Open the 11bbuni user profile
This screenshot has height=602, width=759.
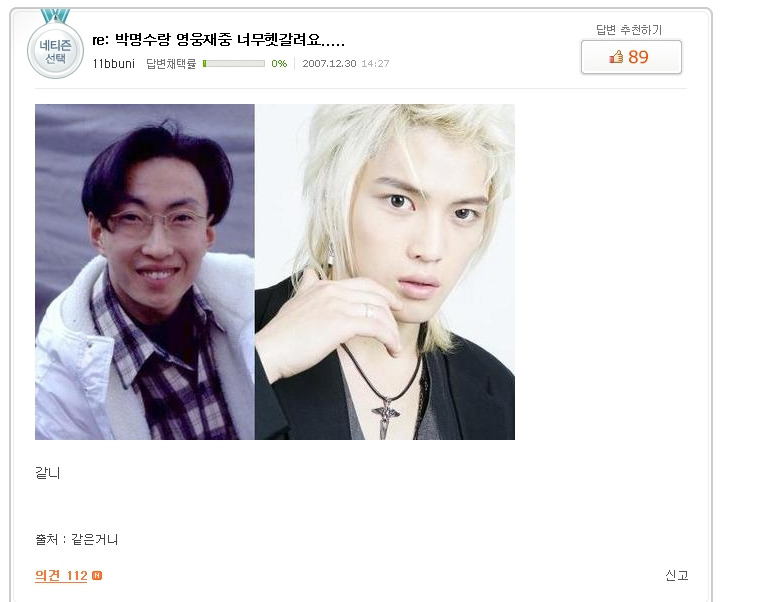click(114, 63)
